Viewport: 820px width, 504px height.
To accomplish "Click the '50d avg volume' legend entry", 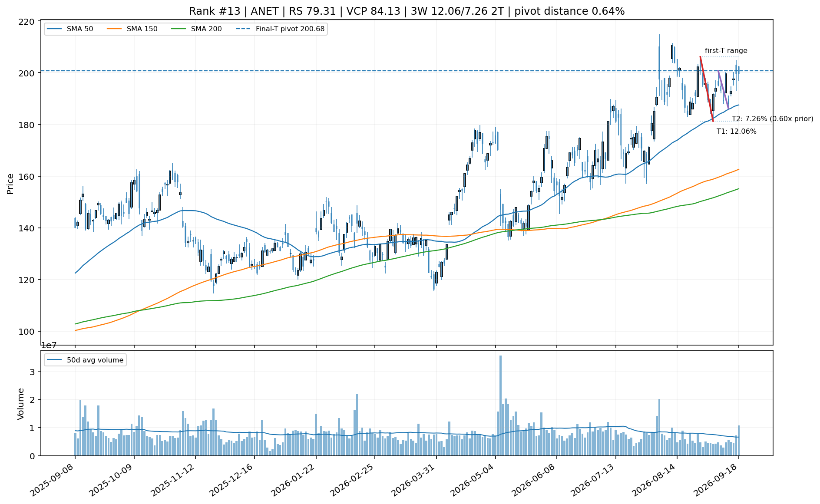I will tap(86, 360).
